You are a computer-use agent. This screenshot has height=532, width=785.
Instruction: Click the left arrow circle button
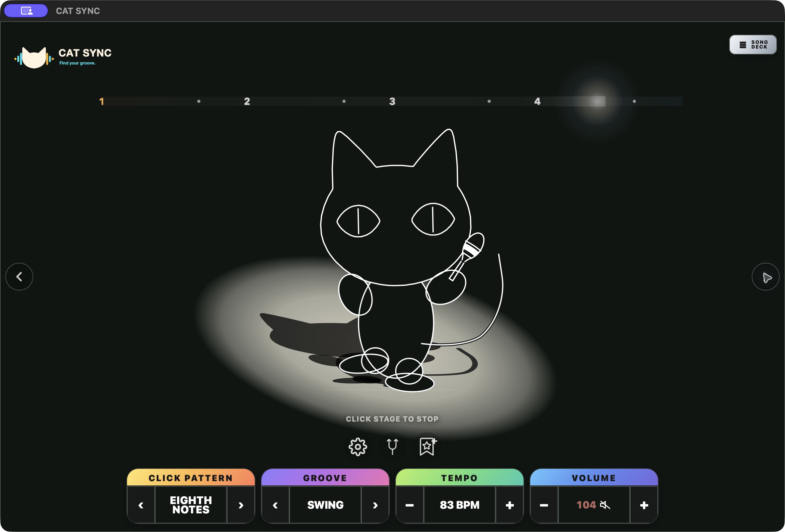click(19, 276)
